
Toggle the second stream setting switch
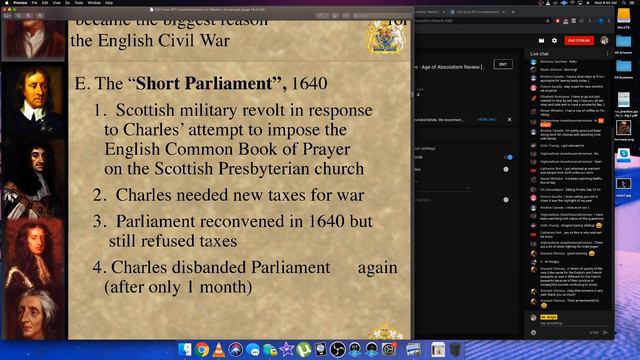click(506, 169)
